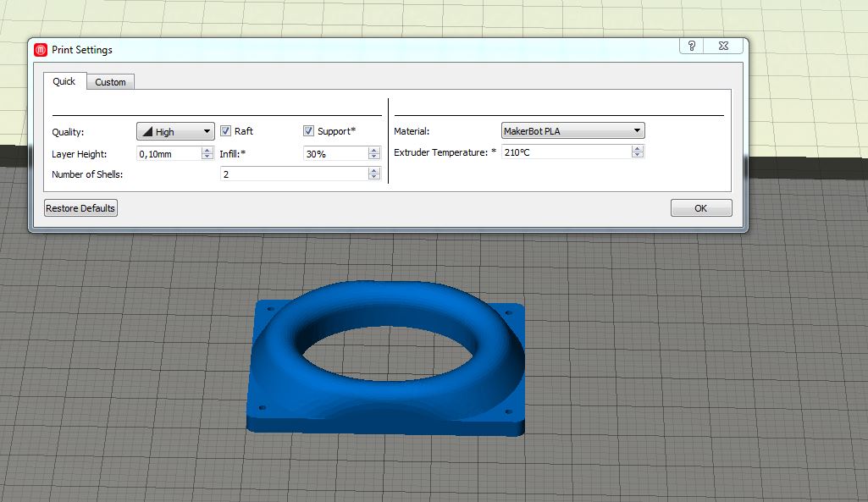Click the Layer Height input field

pos(169,153)
